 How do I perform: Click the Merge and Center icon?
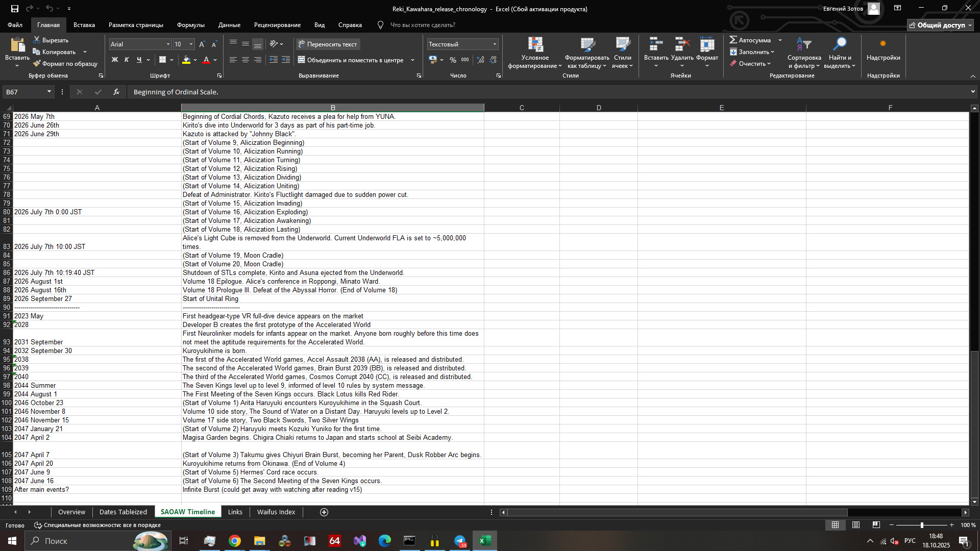(302, 60)
